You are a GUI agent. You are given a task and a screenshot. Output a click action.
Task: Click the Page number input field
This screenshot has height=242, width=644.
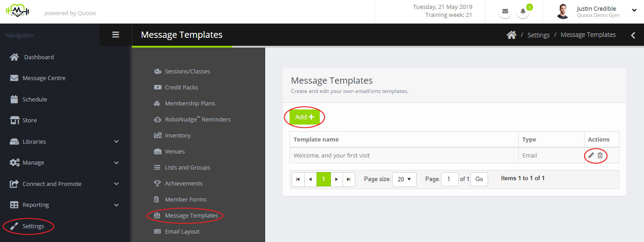point(449,179)
